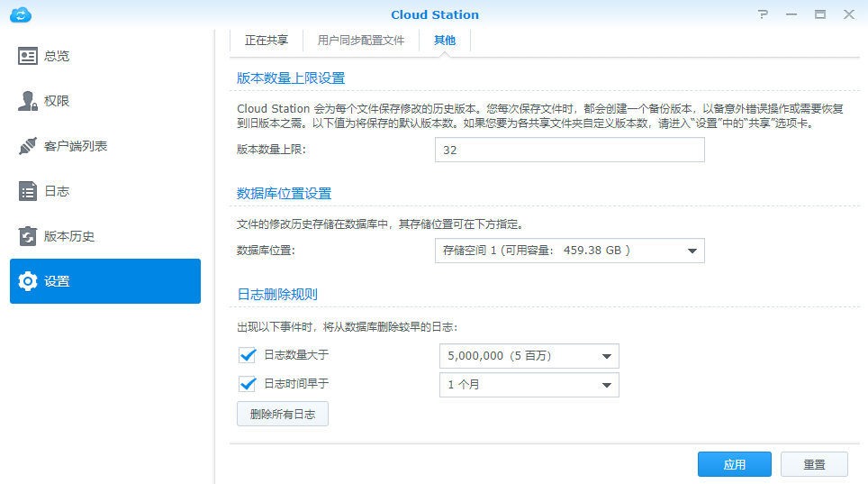Open the 1 个月 log age dropdown
Viewport: 868px width, 484px height.
point(529,385)
